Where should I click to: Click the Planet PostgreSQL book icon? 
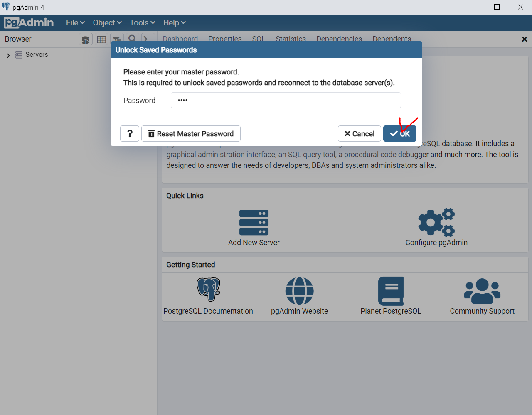pyautogui.click(x=391, y=291)
